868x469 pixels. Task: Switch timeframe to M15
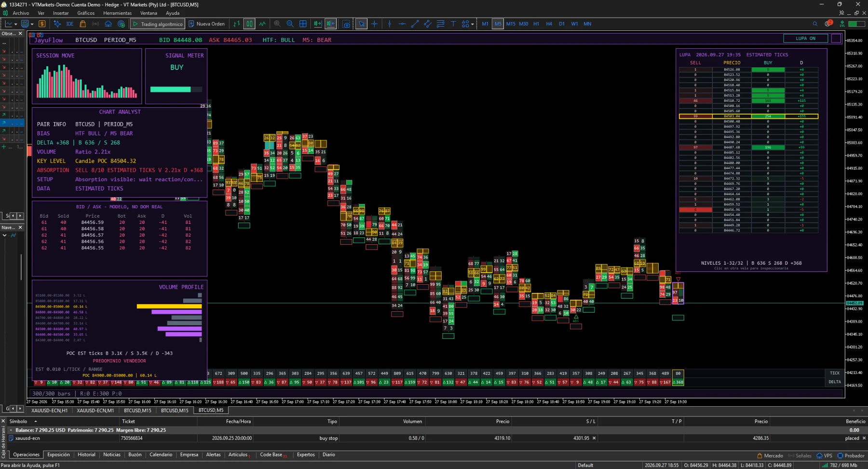pos(511,24)
